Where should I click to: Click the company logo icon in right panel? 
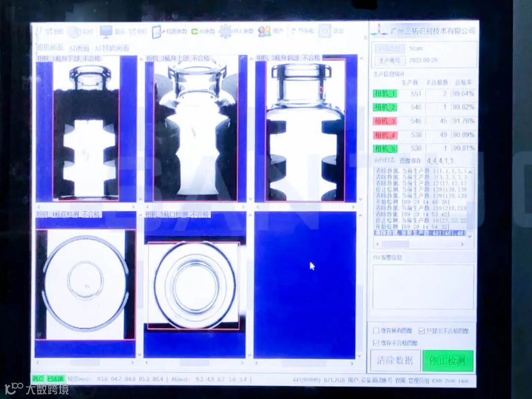click(379, 31)
